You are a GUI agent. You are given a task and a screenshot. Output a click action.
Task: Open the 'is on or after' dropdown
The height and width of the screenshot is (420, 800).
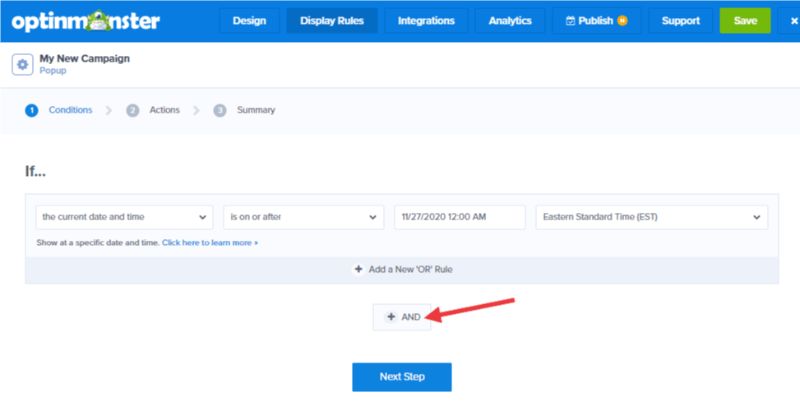pos(304,217)
